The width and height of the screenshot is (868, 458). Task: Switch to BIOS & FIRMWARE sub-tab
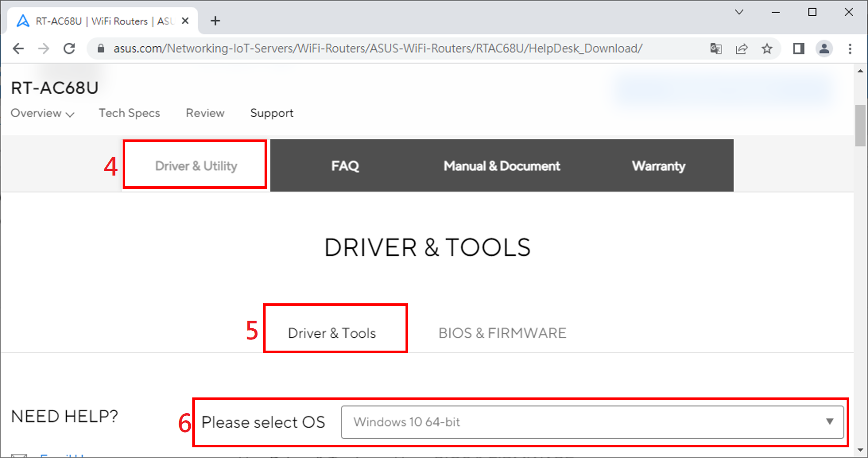(x=502, y=333)
